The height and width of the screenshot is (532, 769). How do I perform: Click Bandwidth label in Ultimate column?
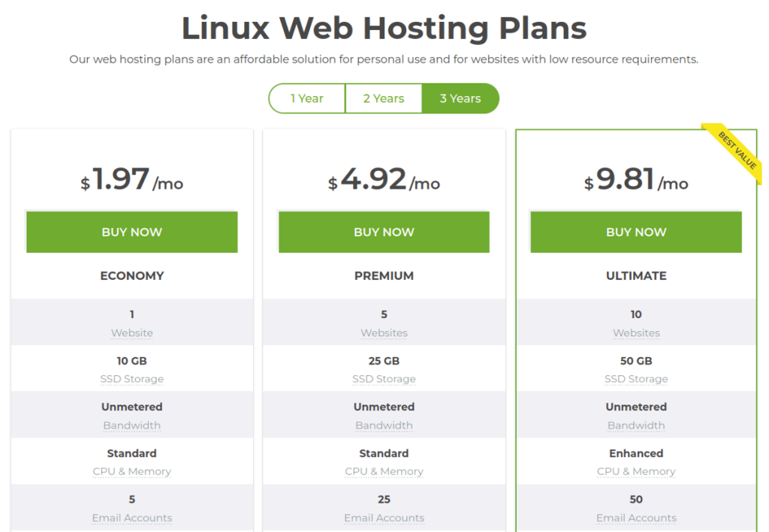636,425
